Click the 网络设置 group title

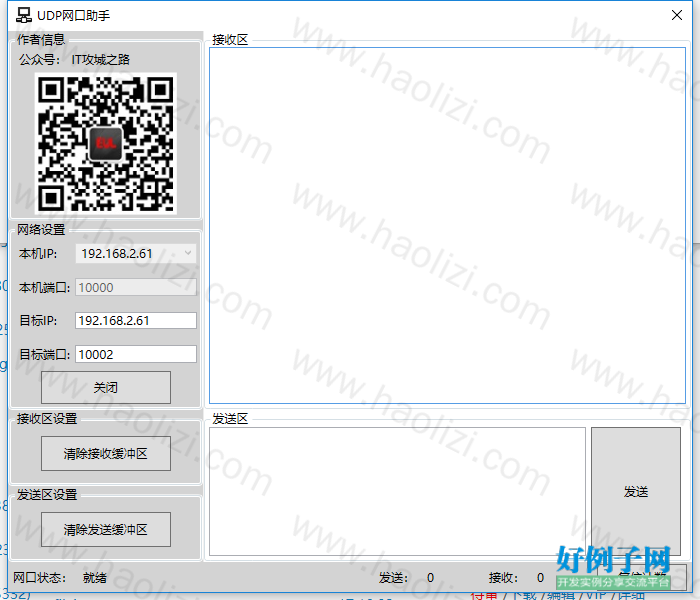click(x=41, y=229)
